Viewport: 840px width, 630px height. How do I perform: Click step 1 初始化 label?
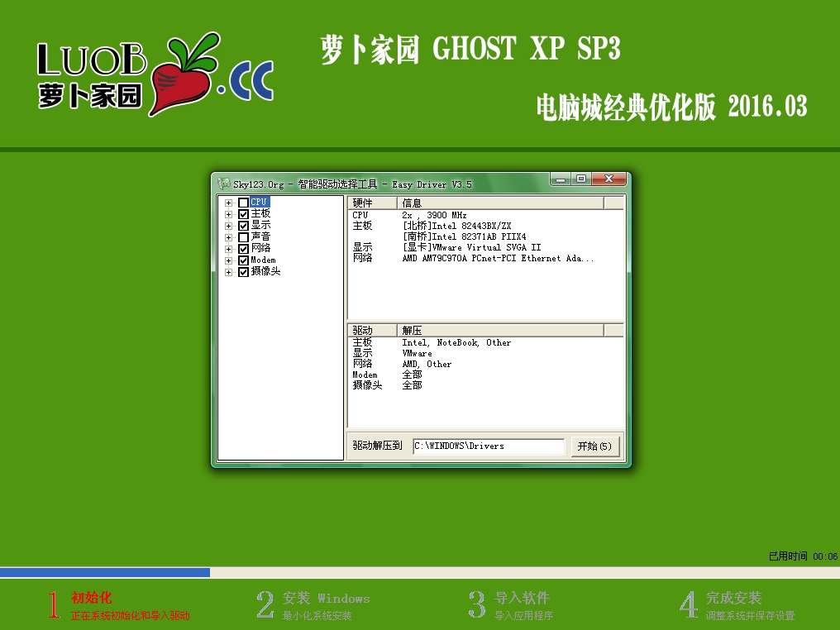(91, 597)
